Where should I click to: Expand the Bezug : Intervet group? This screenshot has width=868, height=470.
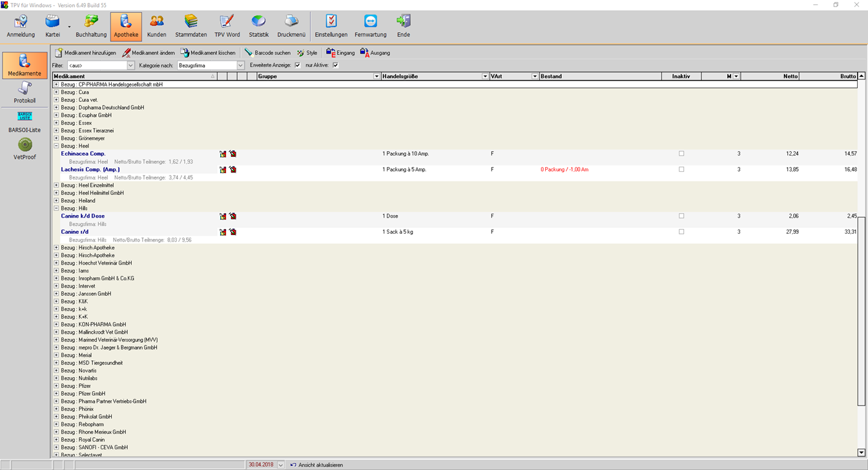click(x=56, y=286)
